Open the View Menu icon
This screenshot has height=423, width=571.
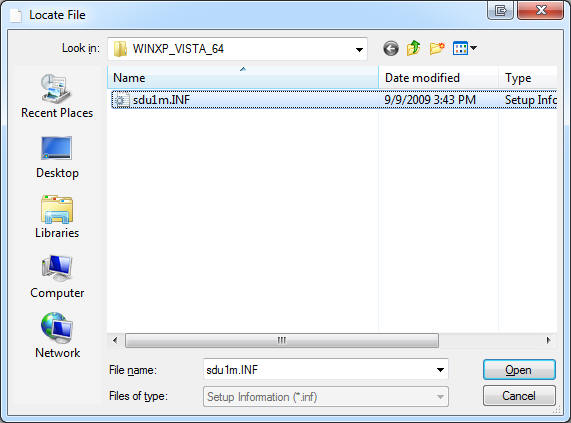[x=460, y=48]
